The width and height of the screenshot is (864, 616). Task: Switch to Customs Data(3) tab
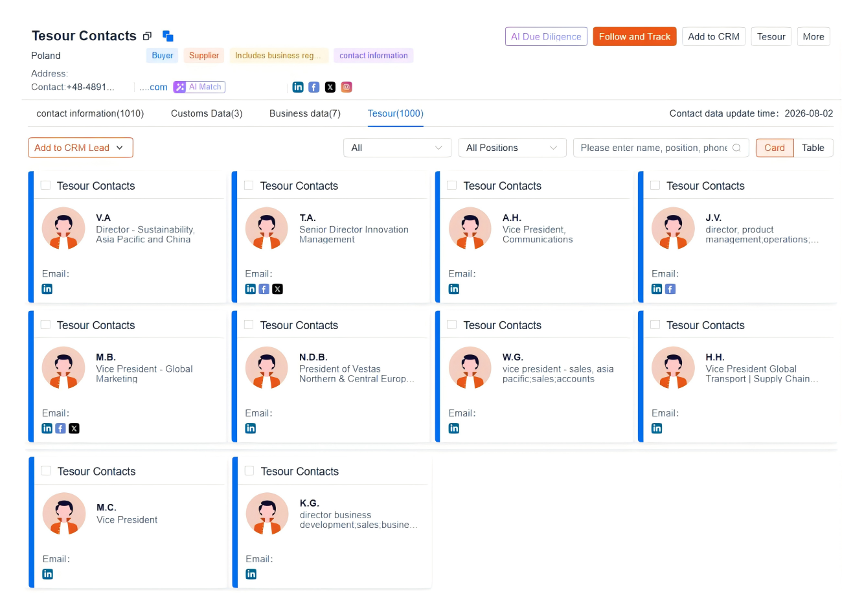(x=207, y=113)
